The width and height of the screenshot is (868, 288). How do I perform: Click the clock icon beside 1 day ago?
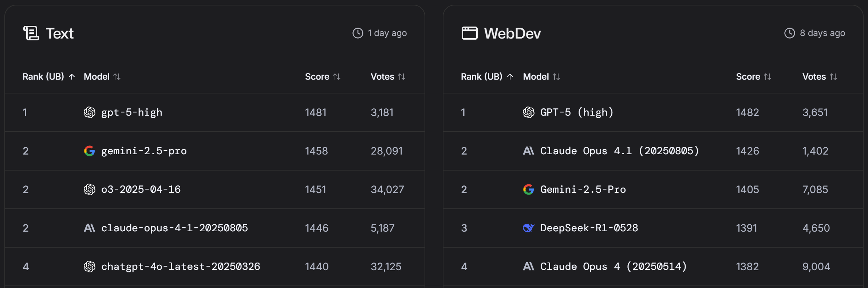tap(358, 33)
